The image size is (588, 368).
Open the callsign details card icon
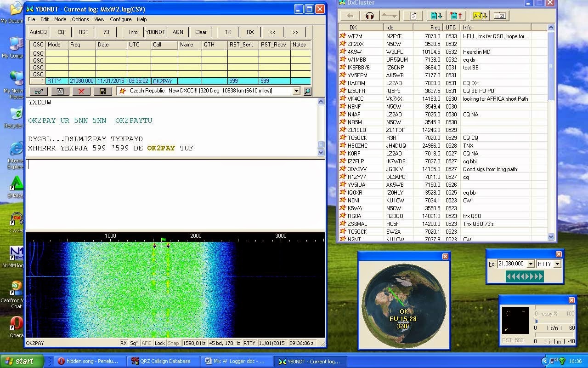(x=60, y=91)
